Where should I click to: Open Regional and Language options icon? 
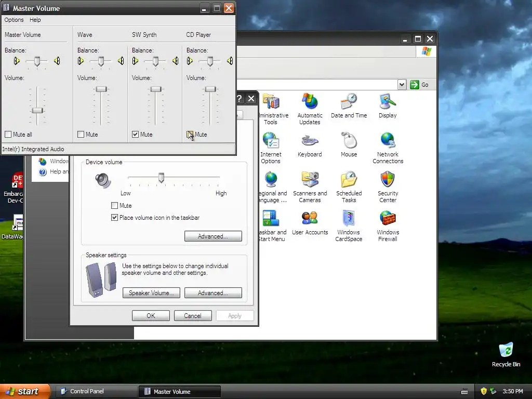pos(271,180)
